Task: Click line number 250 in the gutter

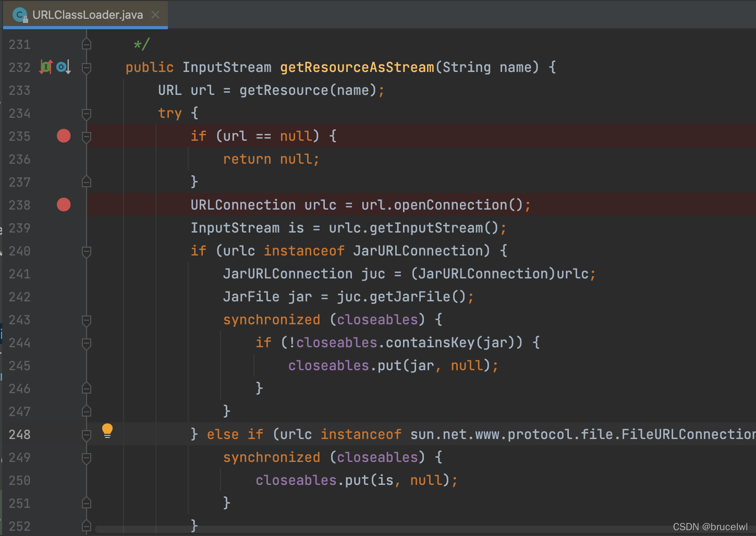Action: pyautogui.click(x=20, y=480)
